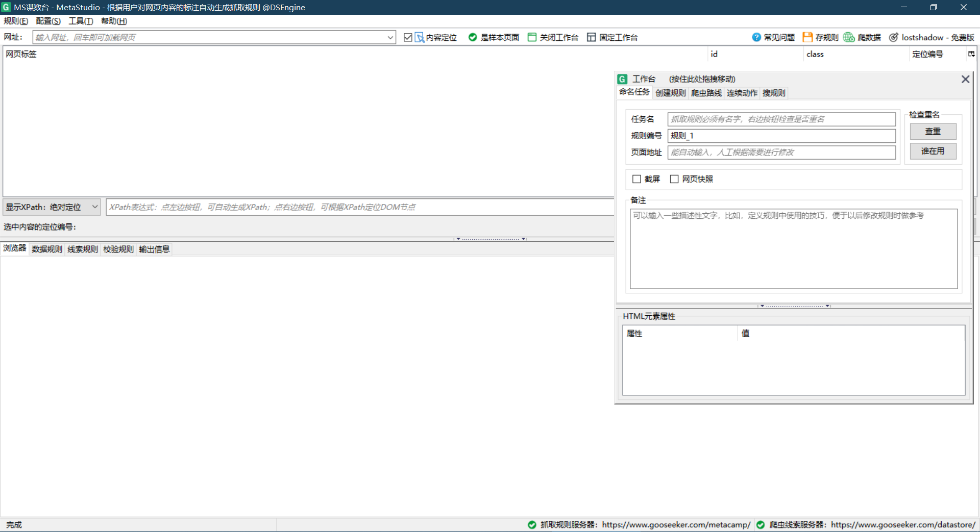
Task: Select the 输出信息 bottom tab
Action: coord(154,249)
